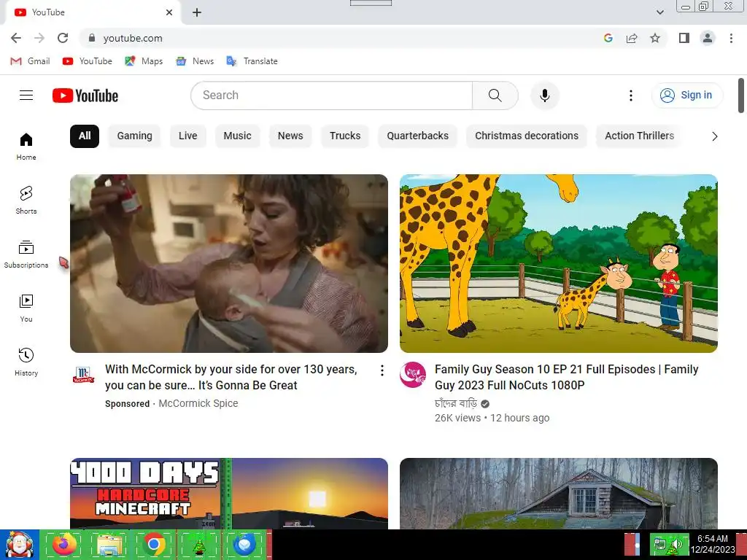Open YouTube settings three-dot menu near Sign in
The height and width of the screenshot is (560, 747).
tap(631, 96)
